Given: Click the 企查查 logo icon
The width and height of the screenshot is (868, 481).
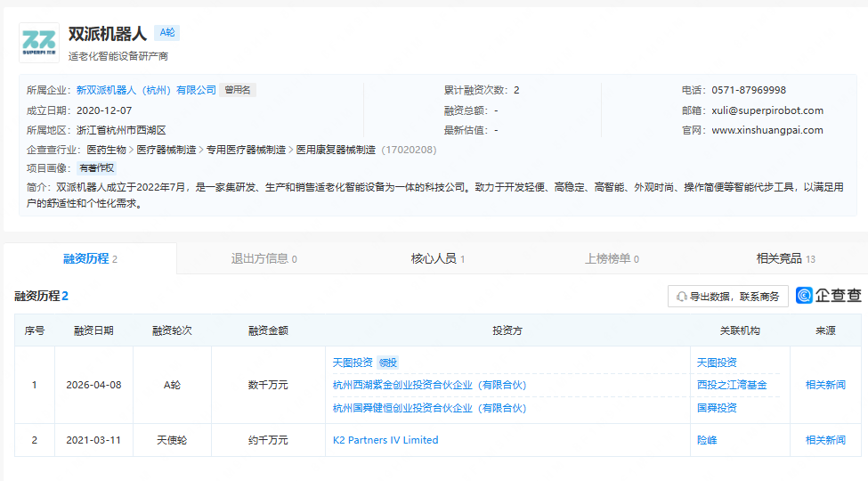Looking at the screenshot, I should point(828,296).
